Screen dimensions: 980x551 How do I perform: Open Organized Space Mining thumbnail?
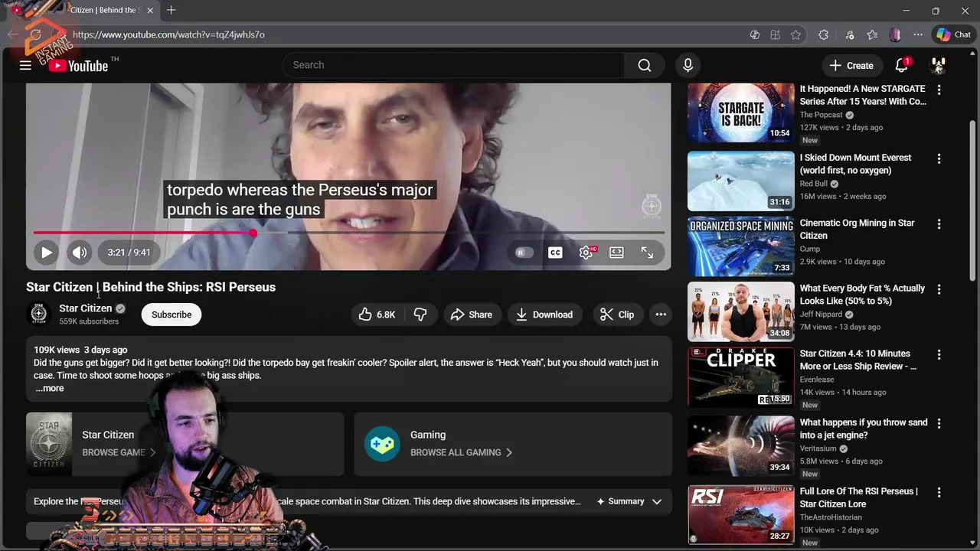741,246
